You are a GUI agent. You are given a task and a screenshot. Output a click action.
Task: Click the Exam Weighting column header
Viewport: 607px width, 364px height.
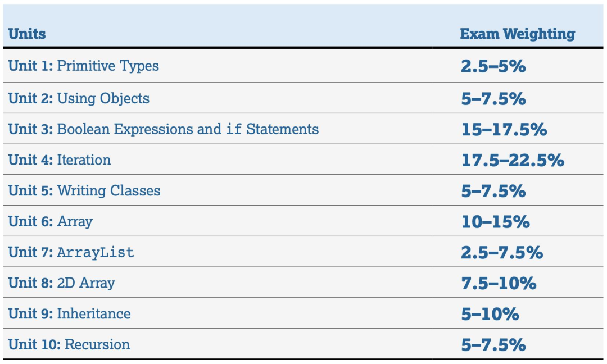pyautogui.click(x=518, y=34)
